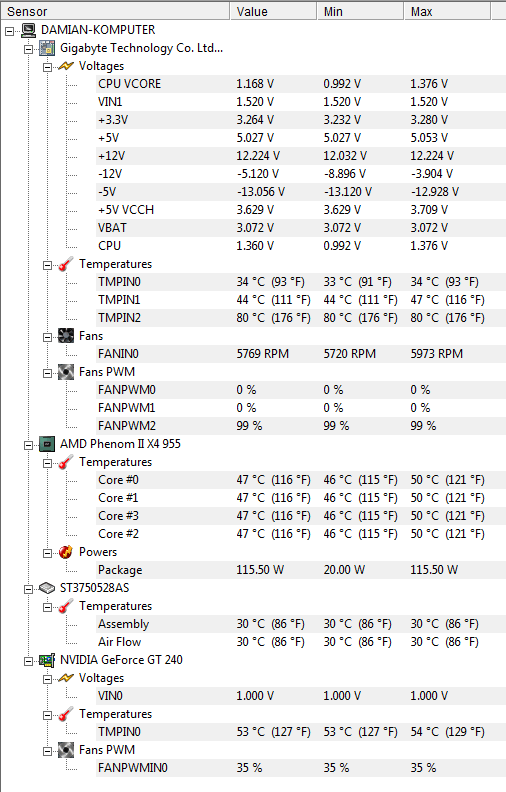Image resolution: width=506 pixels, height=792 pixels.
Task: Select the Package power row
Action: [x=300, y=570]
